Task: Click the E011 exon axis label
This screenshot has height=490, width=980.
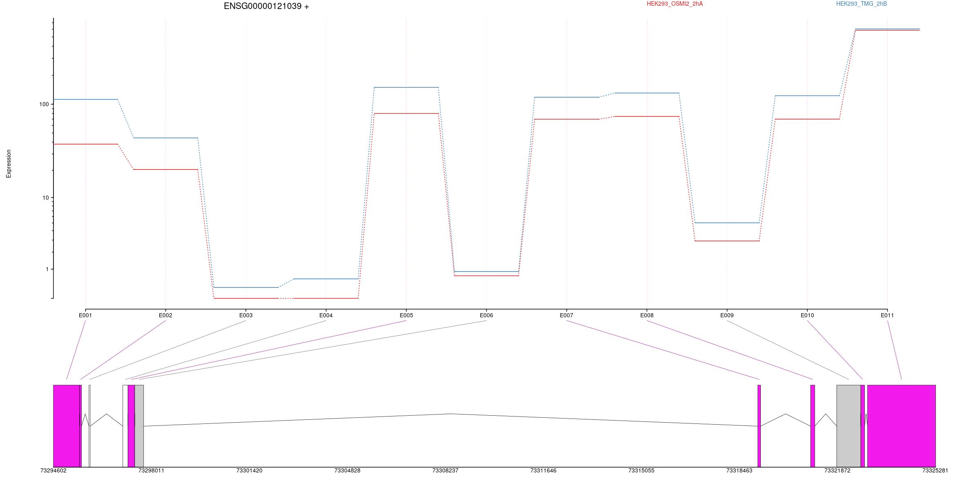Action: (887, 315)
